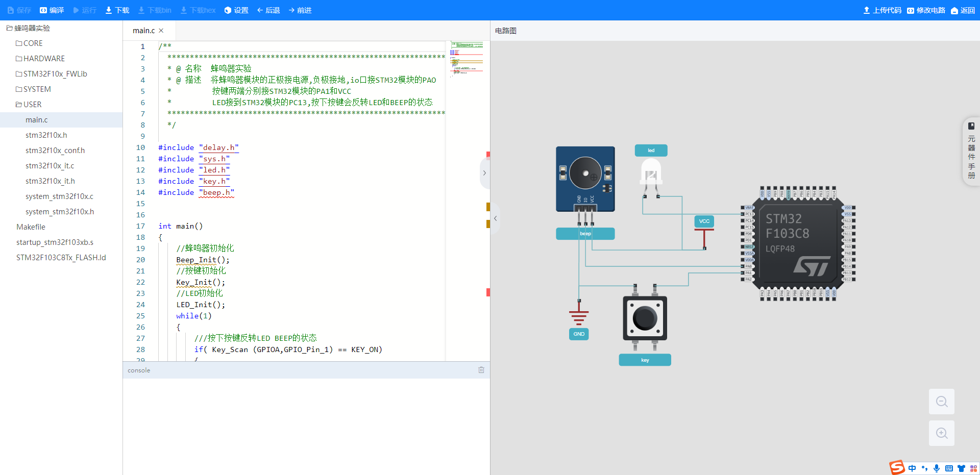Select the STM32 F103C8 chip
Screen dimensions: 980x475
pos(798,244)
